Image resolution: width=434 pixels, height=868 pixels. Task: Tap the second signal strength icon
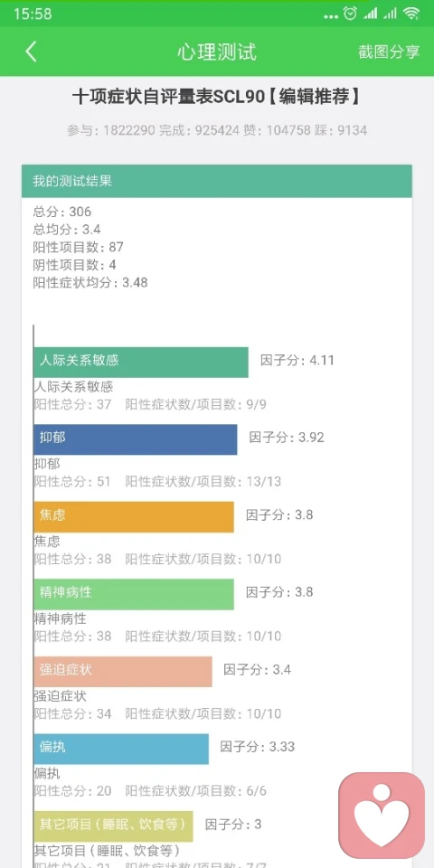[x=391, y=14]
